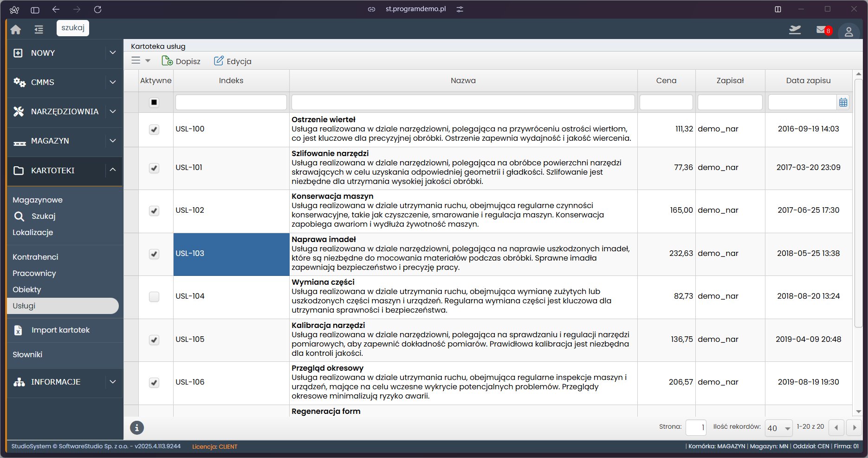Collapse the sidebar menu icon
This screenshot has height=458, width=868.
(x=39, y=30)
